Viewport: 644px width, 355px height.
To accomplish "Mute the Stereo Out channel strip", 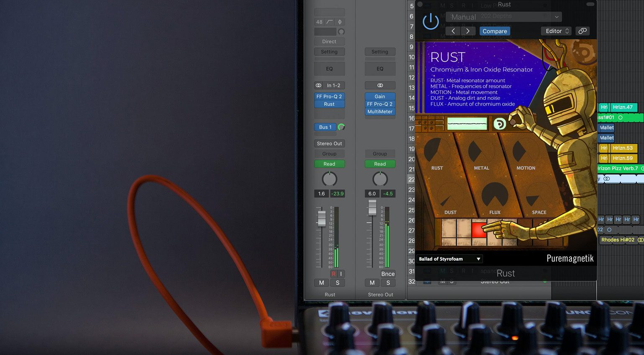I will tap(372, 283).
